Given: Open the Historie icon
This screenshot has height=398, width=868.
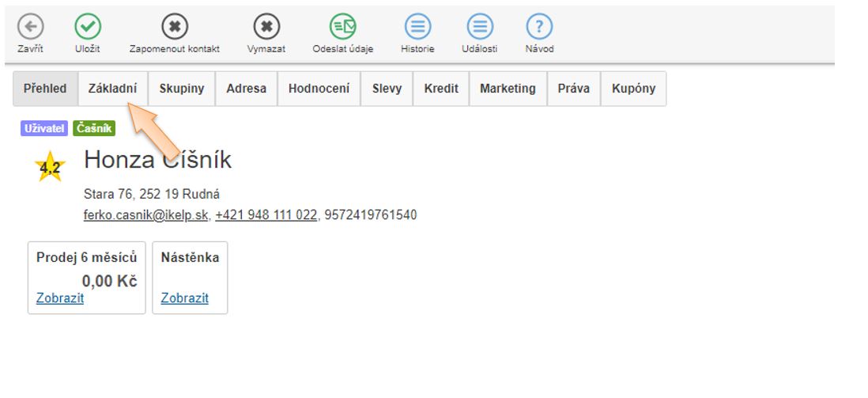Looking at the screenshot, I should pyautogui.click(x=418, y=28).
